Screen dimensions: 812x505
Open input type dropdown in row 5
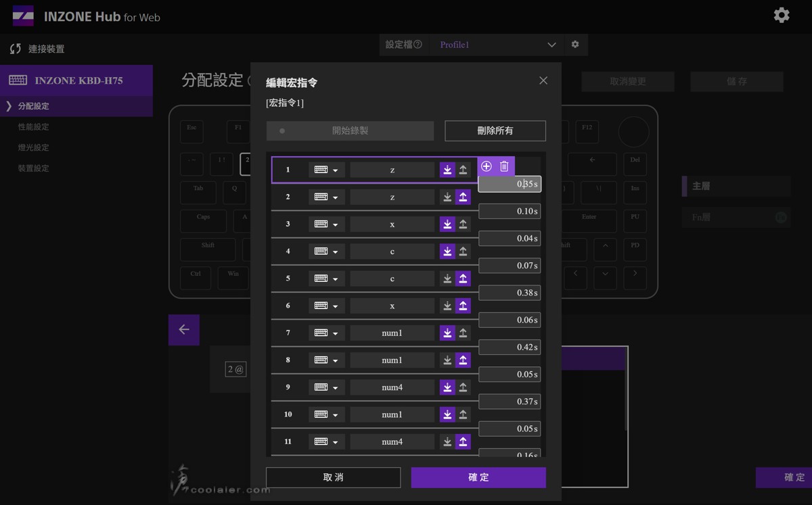327,279
